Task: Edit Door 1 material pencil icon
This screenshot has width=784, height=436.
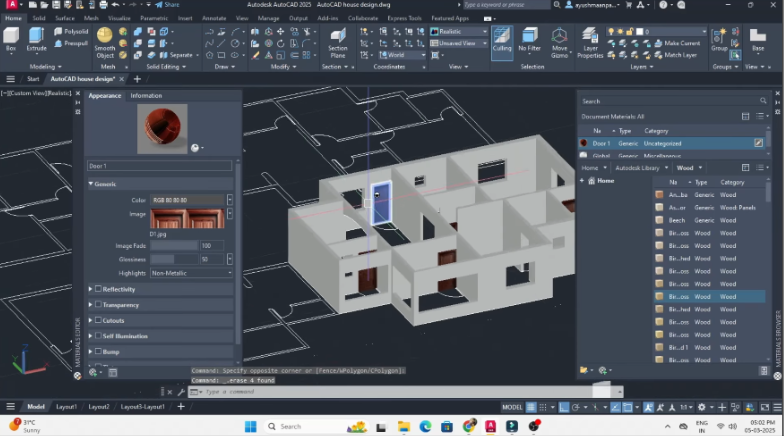Action: [x=758, y=144]
